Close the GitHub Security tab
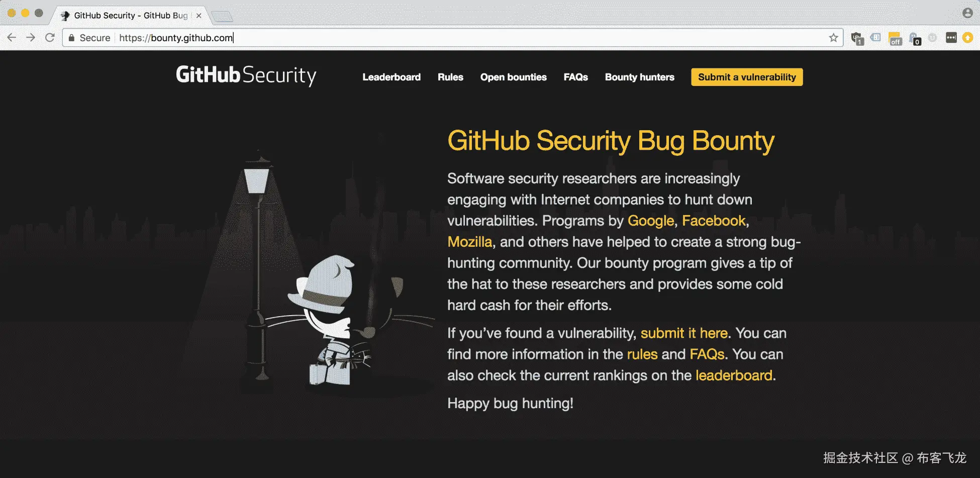The height and width of the screenshot is (478, 980). coord(199,16)
